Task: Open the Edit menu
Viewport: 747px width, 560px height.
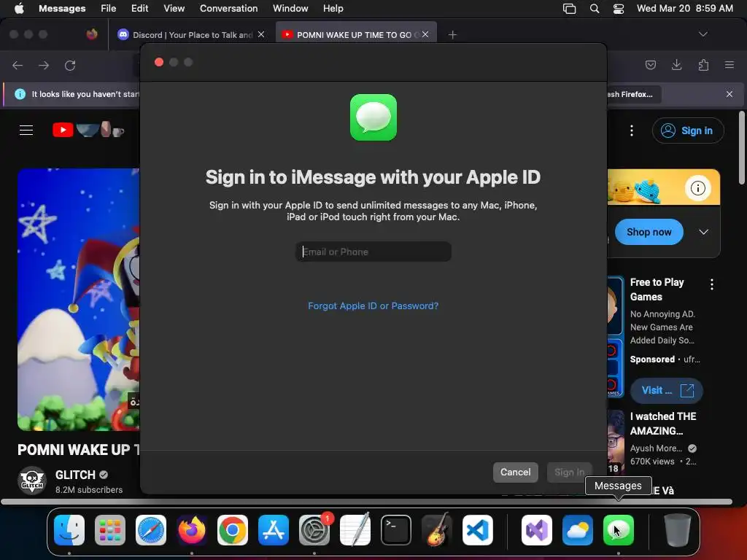Action: coord(139,8)
